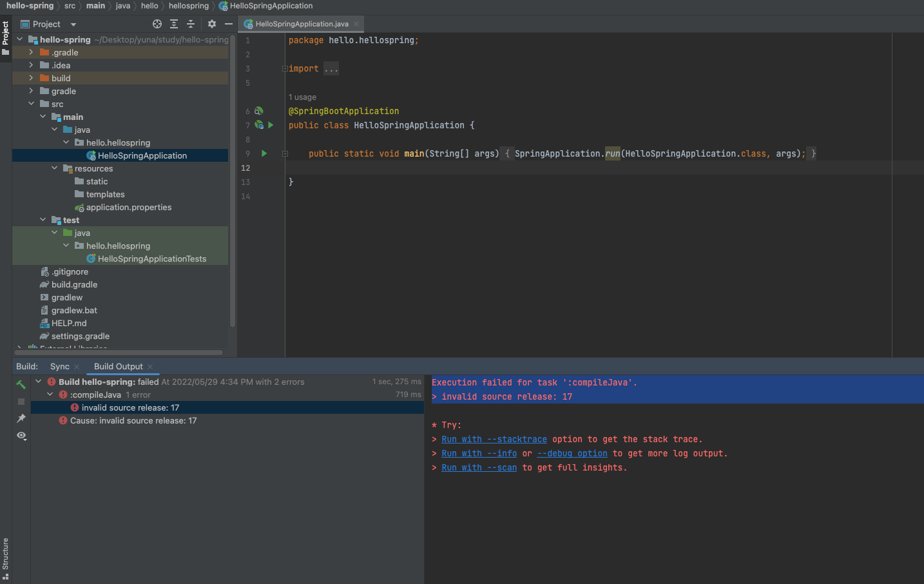Select 'invalid source release: 17' error row
Viewport: 924px width, 584px height.
227,407
